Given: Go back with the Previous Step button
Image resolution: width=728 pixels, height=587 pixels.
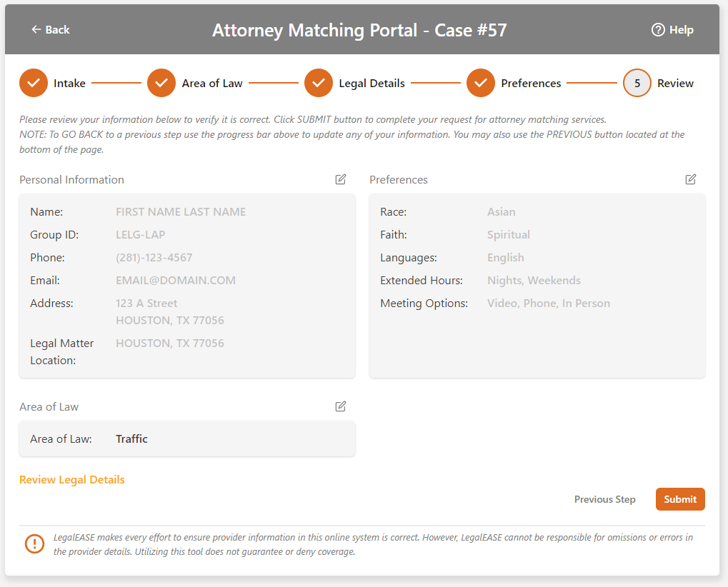Looking at the screenshot, I should pos(604,499).
